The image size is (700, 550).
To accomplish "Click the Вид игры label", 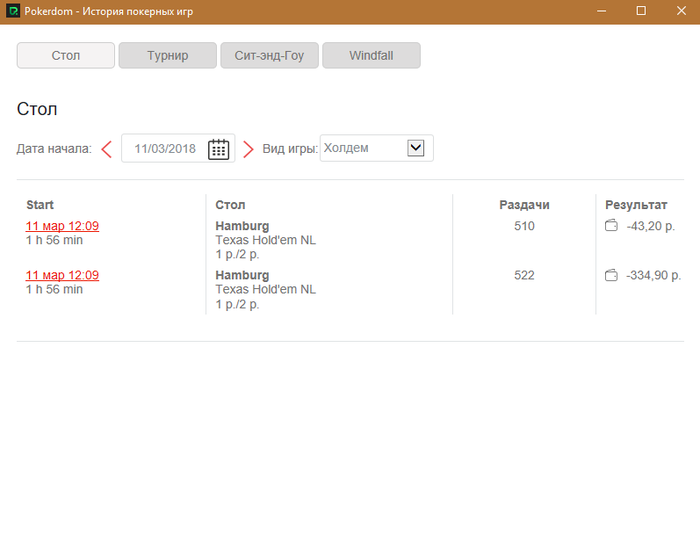I will tap(290, 149).
